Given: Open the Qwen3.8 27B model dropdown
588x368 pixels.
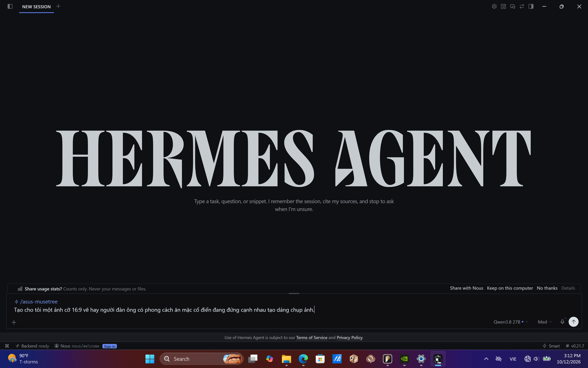Looking at the screenshot, I should click(x=511, y=322).
